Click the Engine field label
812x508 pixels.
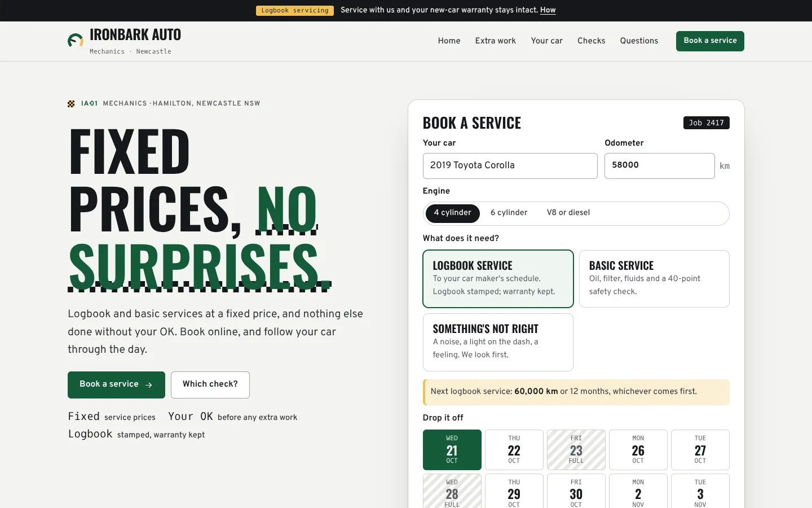(x=436, y=191)
